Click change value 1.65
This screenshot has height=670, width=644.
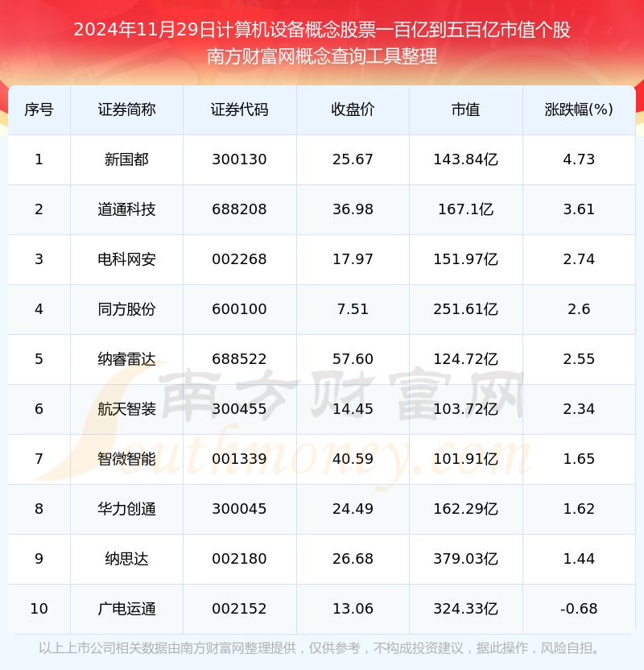pos(579,459)
